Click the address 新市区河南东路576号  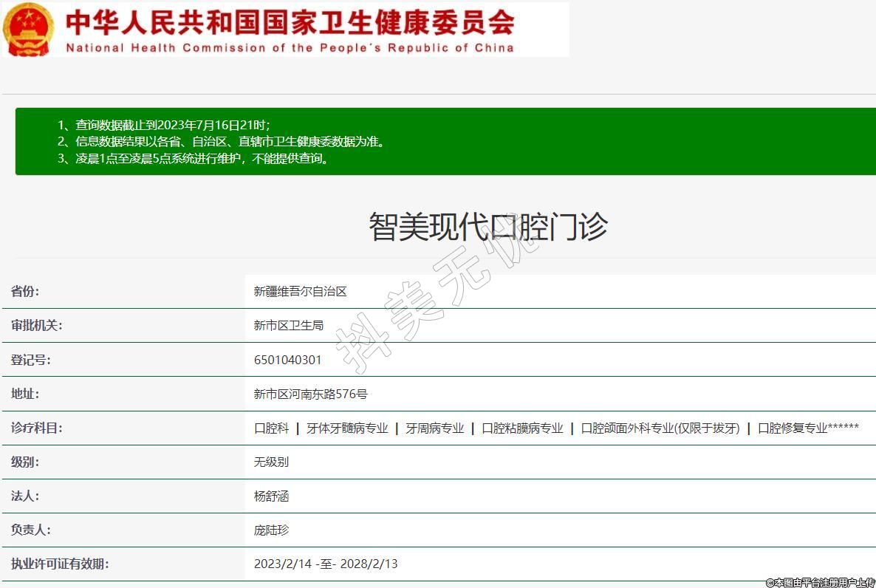click(310, 394)
